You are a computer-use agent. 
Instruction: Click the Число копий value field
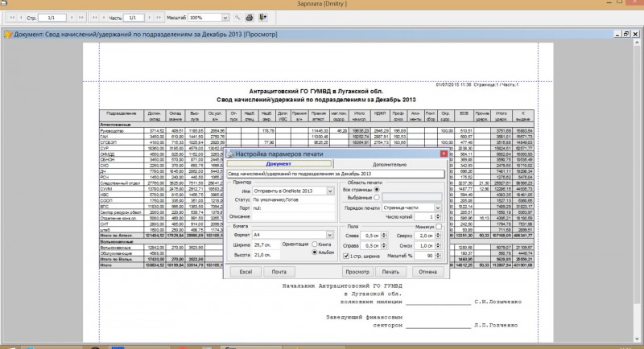point(425,217)
